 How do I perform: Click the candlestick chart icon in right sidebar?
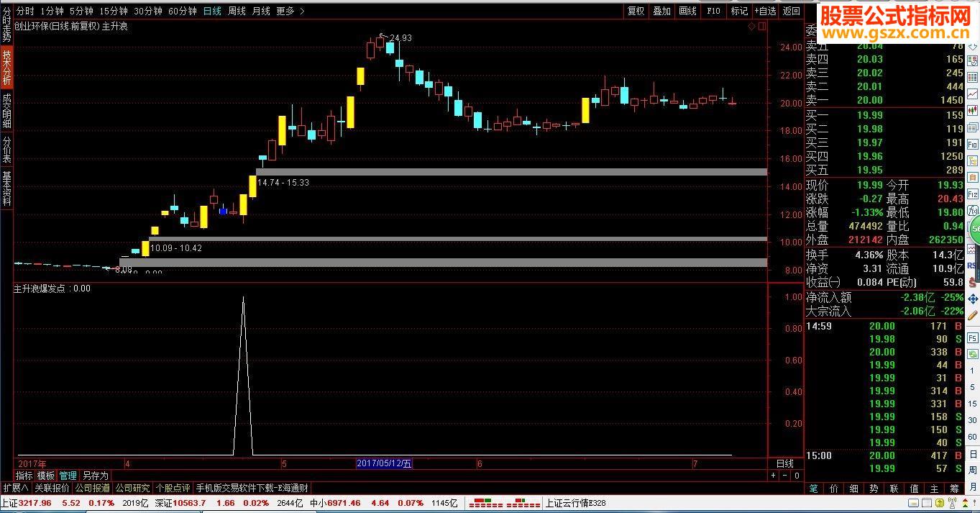[972, 109]
